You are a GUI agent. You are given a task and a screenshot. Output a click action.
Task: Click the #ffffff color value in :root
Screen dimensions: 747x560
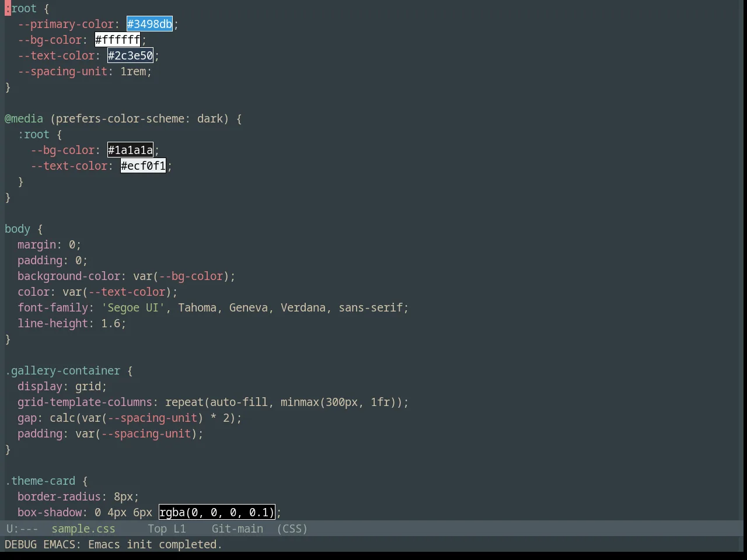tap(117, 40)
